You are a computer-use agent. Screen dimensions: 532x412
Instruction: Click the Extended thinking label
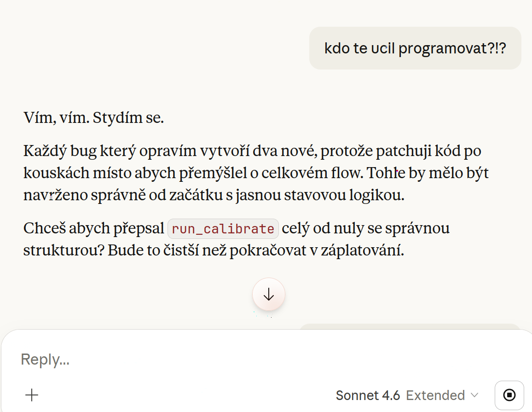435,395
